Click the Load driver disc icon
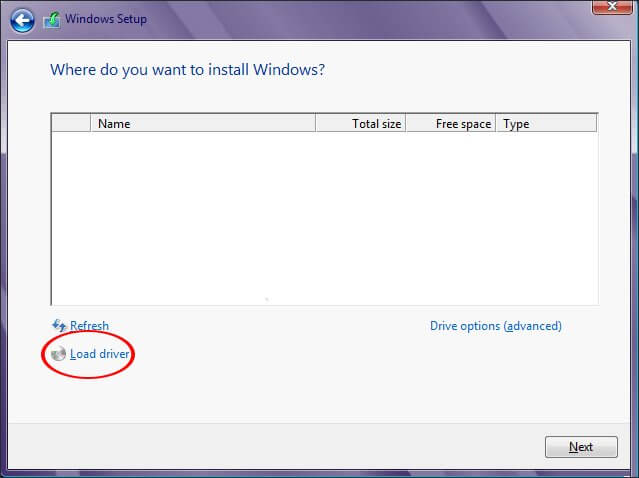 coord(58,354)
